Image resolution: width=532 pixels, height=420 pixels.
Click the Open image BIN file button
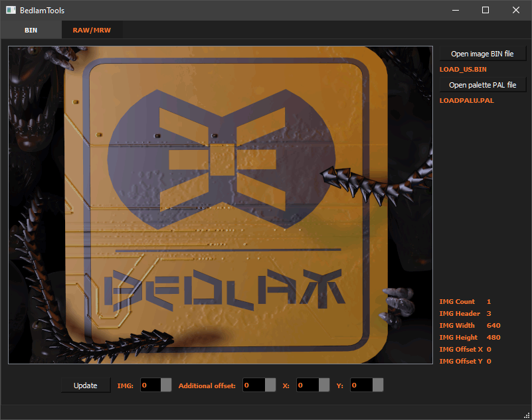(483, 53)
